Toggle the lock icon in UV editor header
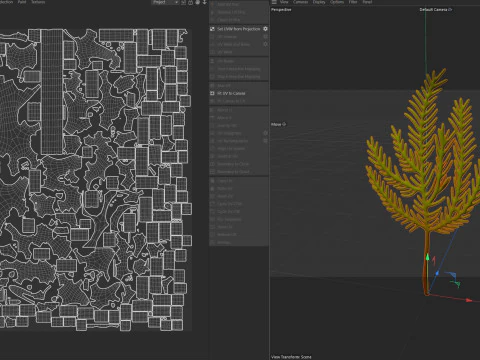Image resolution: width=480 pixels, height=360 pixels. coord(190,2)
